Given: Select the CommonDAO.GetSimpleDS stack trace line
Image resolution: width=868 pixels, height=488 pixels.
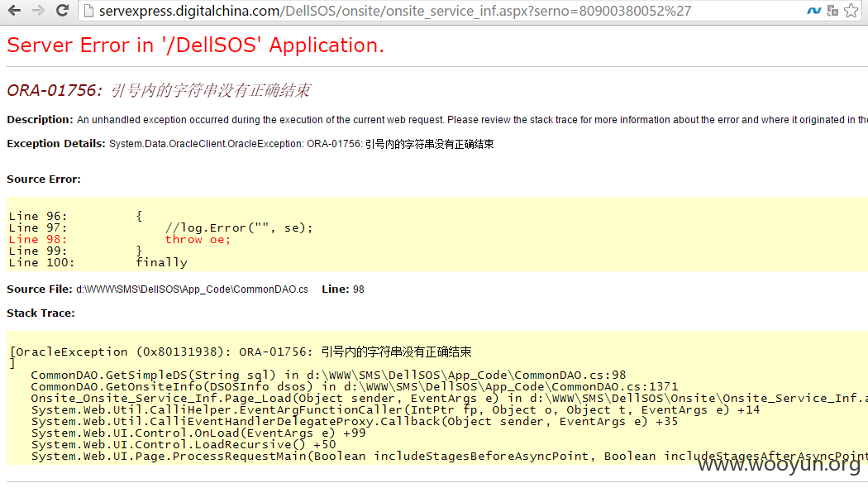Looking at the screenshot, I should pos(328,375).
